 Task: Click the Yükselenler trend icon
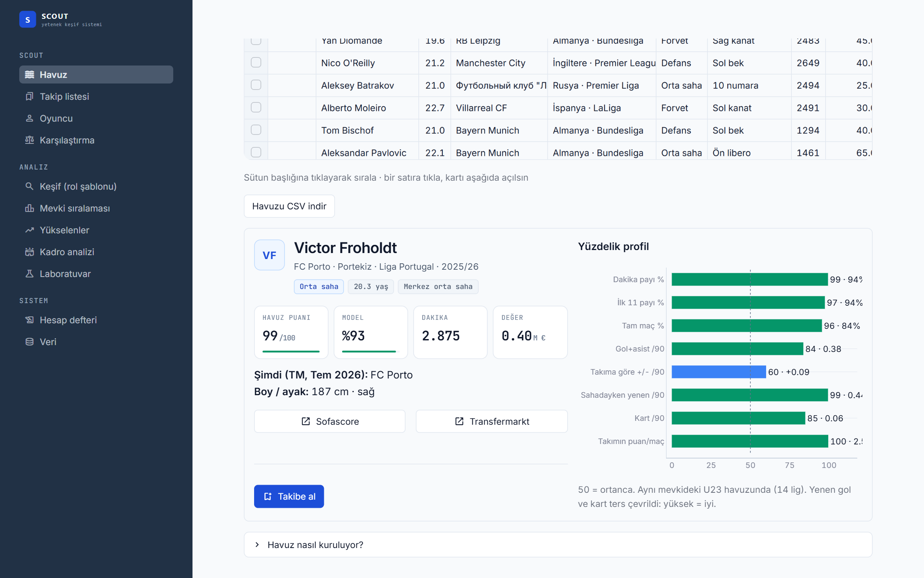click(x=30, y=230)
